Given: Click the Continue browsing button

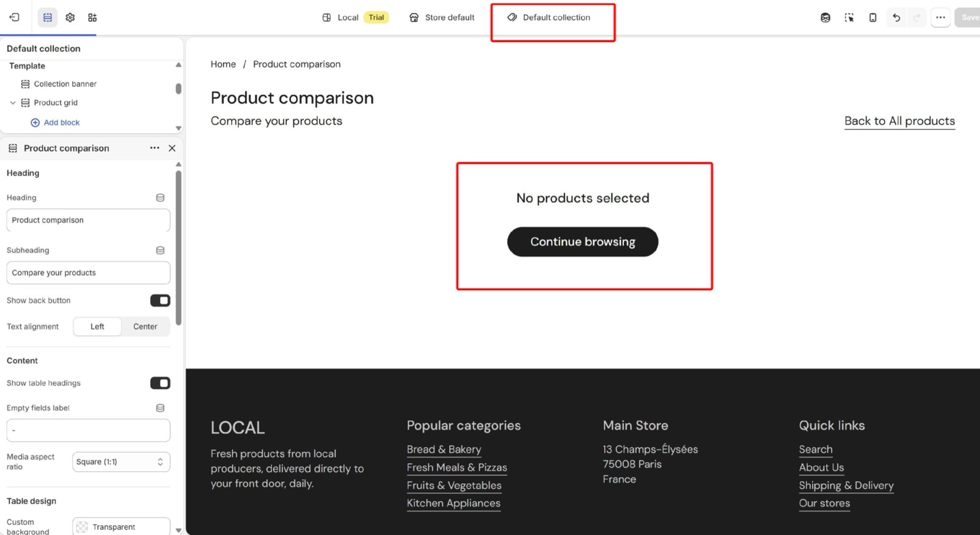Looking at the screenshot, I should click(582, 242).
